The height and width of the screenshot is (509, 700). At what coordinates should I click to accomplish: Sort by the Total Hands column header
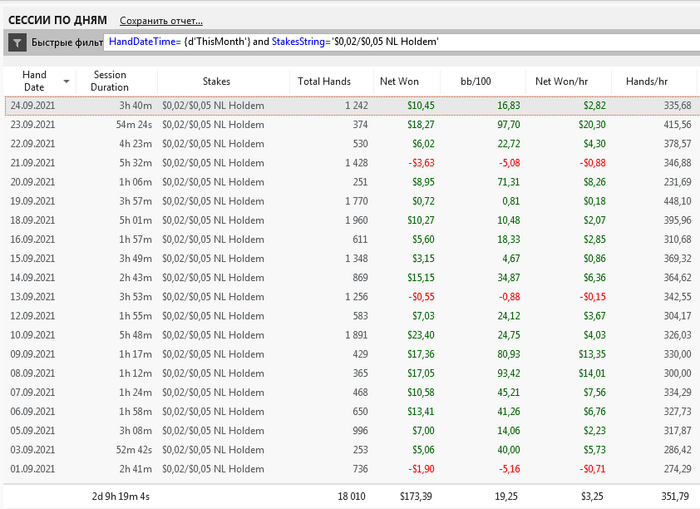[323, 81]
